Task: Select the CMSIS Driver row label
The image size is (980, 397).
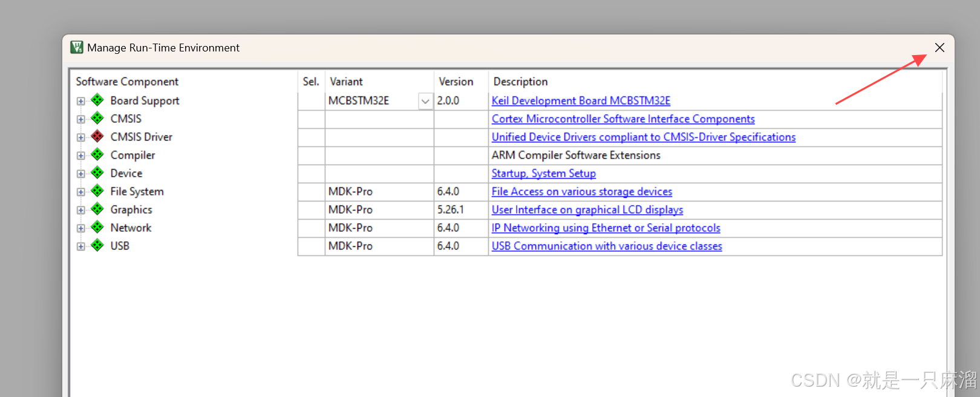Action: tap(141, 137)
